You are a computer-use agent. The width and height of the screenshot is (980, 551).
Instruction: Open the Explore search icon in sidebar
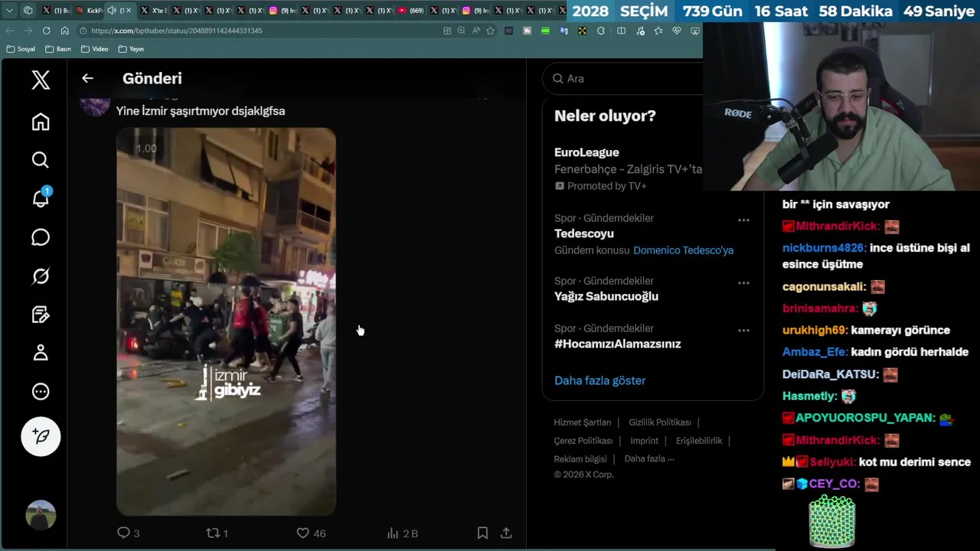[x=41, y=159]
